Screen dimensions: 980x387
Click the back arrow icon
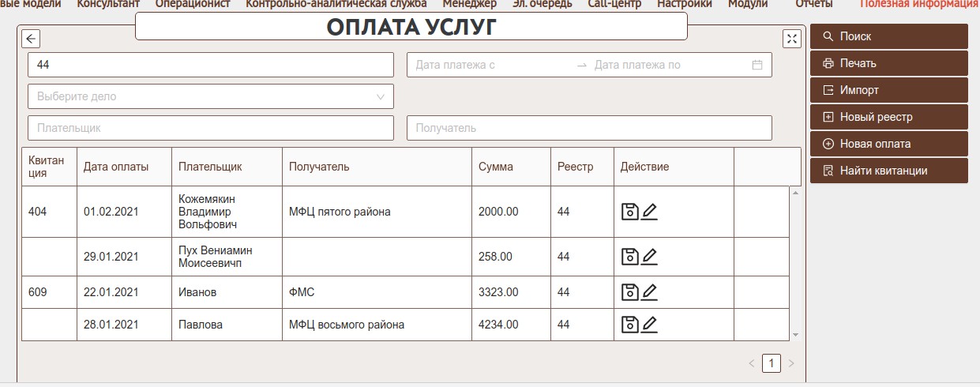tap(31, 39)
